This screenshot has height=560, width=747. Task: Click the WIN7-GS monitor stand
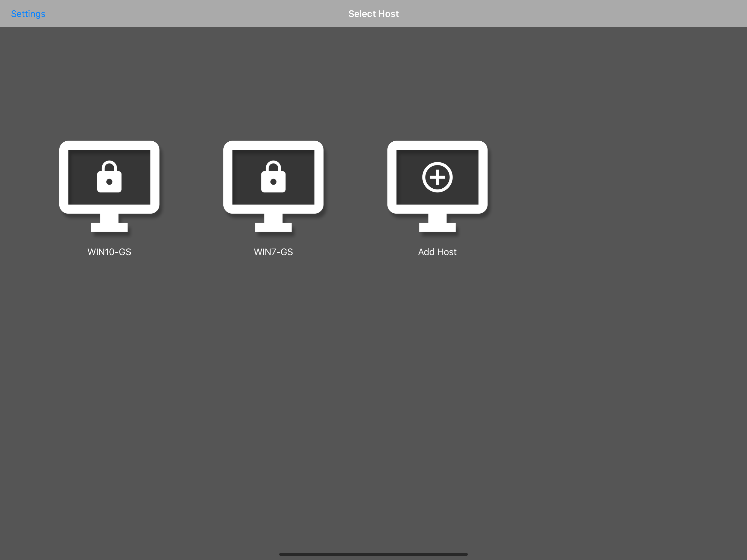[273, 227]
